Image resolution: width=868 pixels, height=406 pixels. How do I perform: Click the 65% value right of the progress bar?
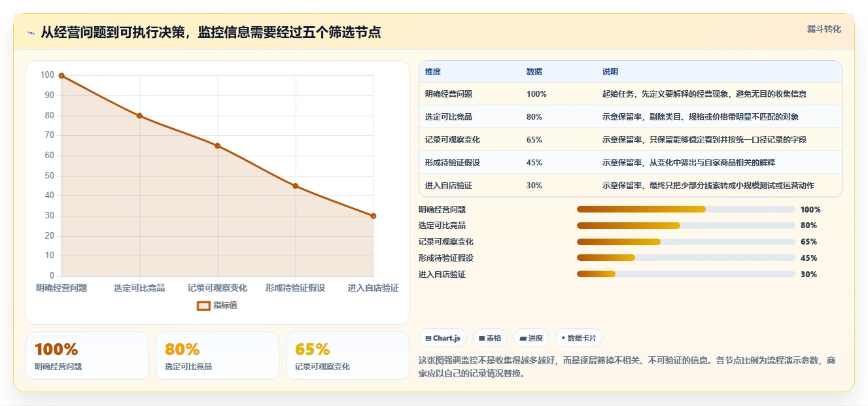[x=808, y=242]
